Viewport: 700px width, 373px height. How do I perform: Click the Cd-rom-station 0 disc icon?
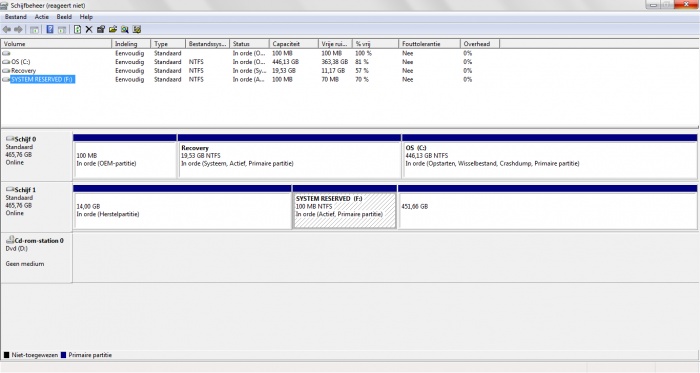coord(10,240)
